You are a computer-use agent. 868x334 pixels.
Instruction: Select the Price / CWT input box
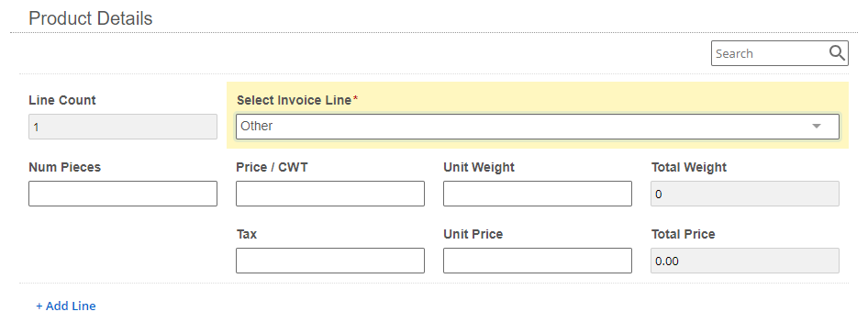(x=330, y=194)
